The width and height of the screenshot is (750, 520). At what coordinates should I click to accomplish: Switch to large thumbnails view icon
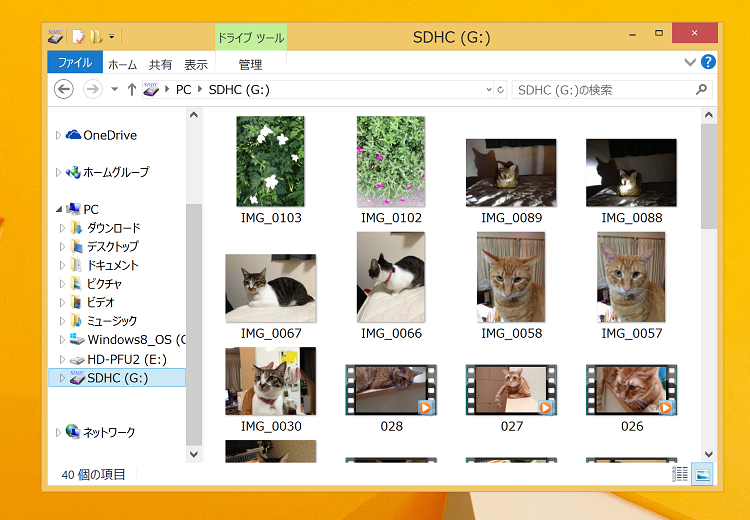[703, 475]
